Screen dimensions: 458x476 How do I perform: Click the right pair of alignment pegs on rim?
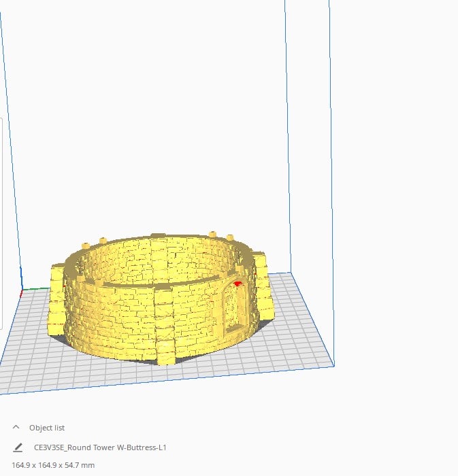(221, 235)
